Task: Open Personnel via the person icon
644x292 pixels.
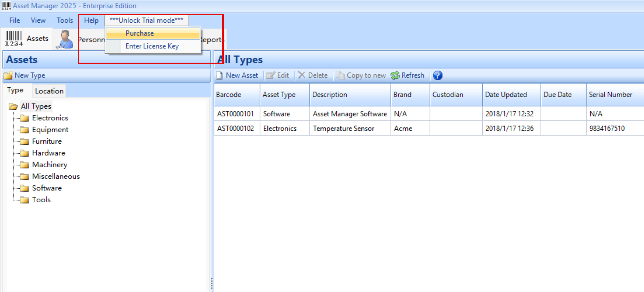Action: (x=65, y=39)
